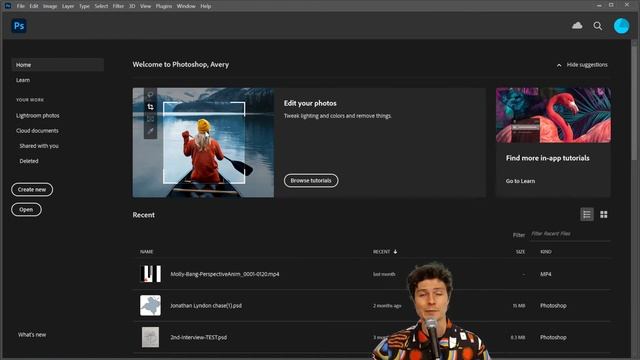This screenshot has width=640, height=360.
Task: Sort by the NAME column header
Action: pos(147,252)
